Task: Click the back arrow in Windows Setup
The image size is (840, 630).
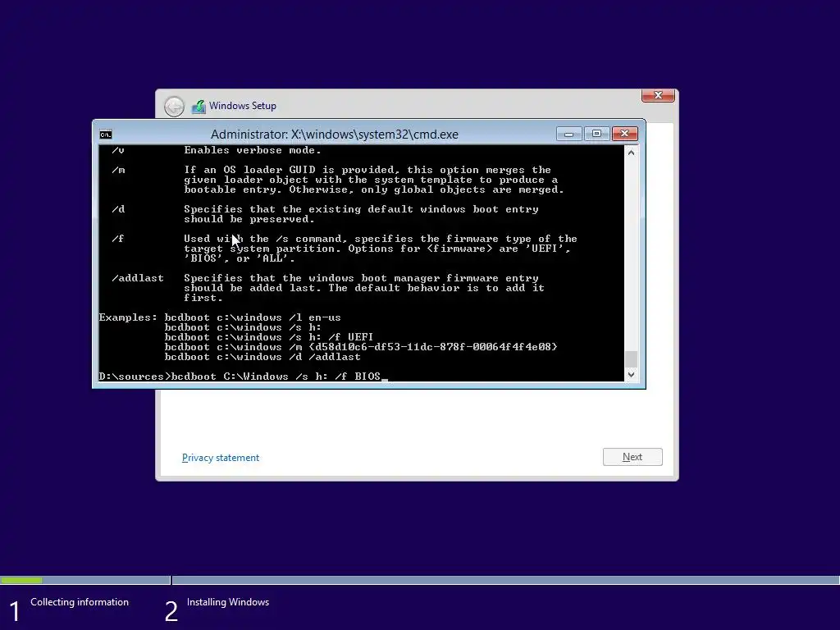Action: pos(174,106)
